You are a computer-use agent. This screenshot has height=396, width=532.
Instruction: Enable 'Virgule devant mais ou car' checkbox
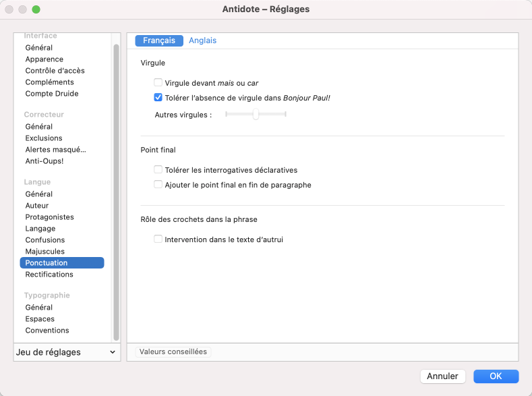click(x=158, y=83)
